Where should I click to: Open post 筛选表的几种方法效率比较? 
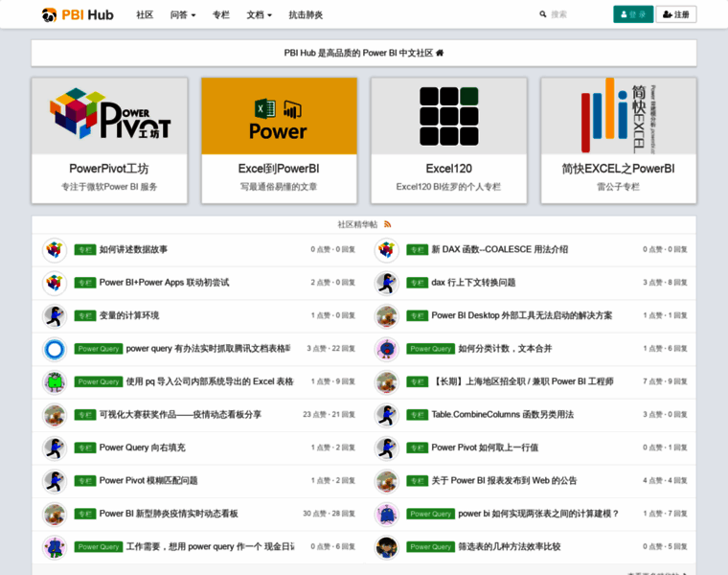[510, 546]
